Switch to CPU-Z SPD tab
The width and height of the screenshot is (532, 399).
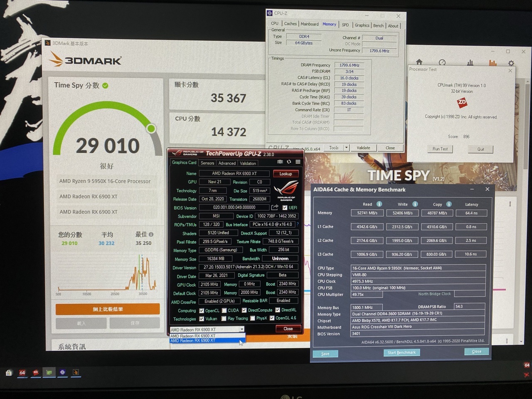345,25
